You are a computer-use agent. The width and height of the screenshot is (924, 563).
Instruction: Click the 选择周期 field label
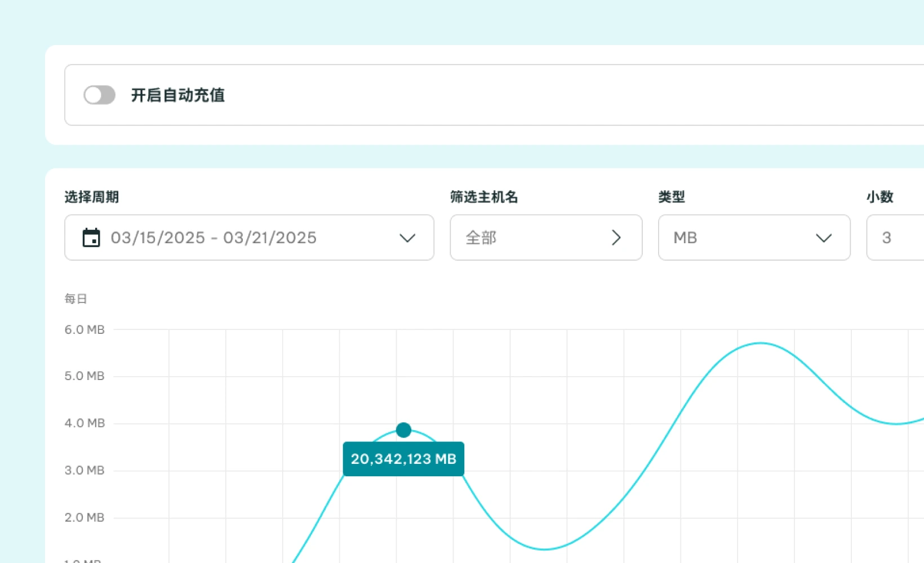point(91,197)
